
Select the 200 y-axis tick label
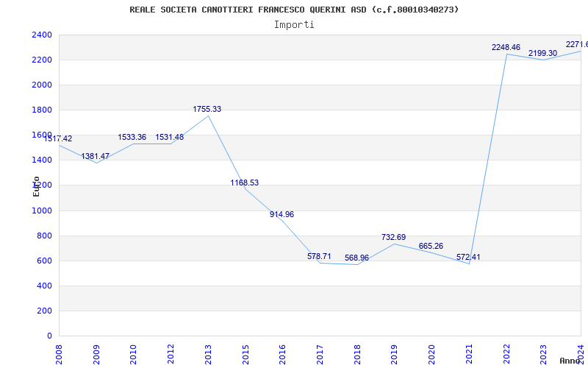[x=44, y=311]
